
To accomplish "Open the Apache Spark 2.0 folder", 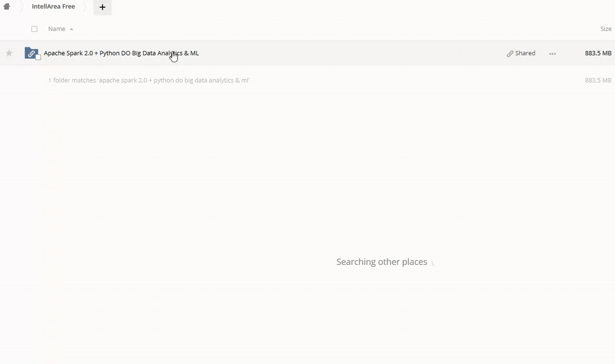I will pos(121,53).
